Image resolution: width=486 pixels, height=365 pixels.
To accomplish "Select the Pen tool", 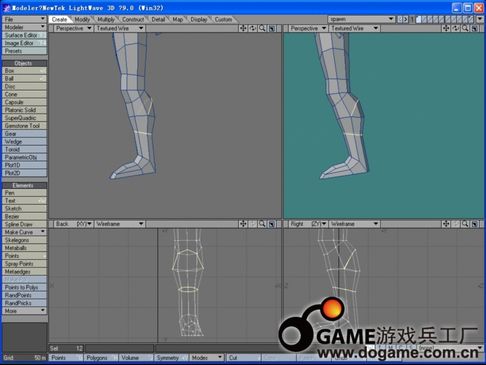I will click(x=24, y=193).
